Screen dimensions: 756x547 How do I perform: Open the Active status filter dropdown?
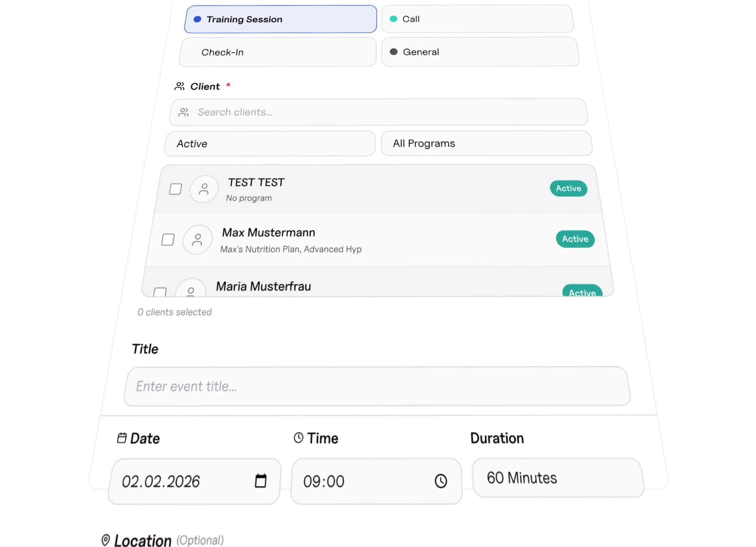pyautogui.click(x=270, y=144)
